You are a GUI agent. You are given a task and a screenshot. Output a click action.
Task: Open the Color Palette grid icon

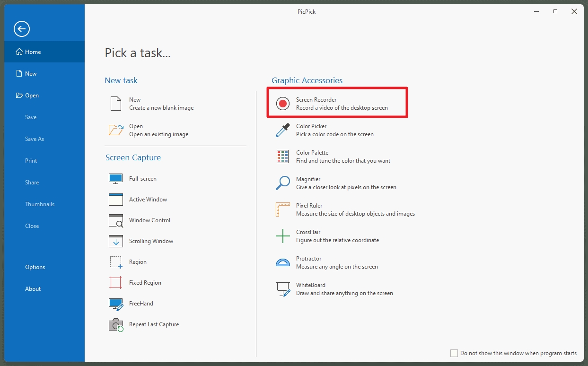282,157
